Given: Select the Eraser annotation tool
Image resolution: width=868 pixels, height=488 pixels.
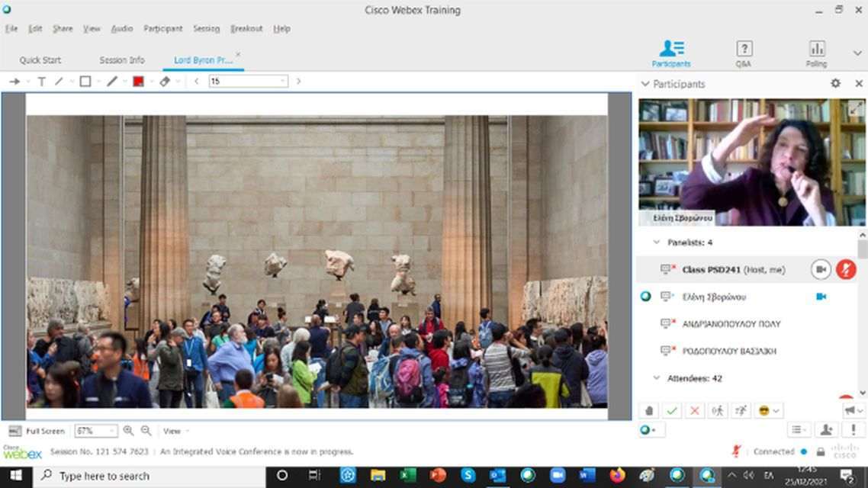Looking at the screenshot, I should pos(165,82).
